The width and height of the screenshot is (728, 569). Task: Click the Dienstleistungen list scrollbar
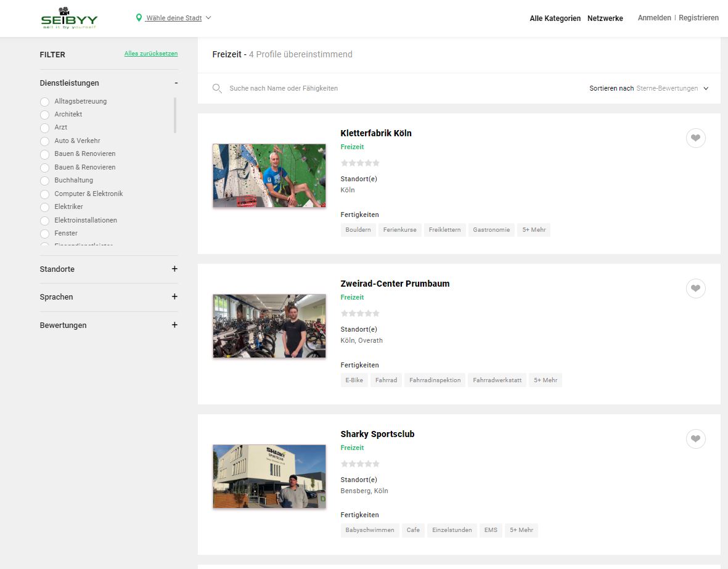(175, 115)
